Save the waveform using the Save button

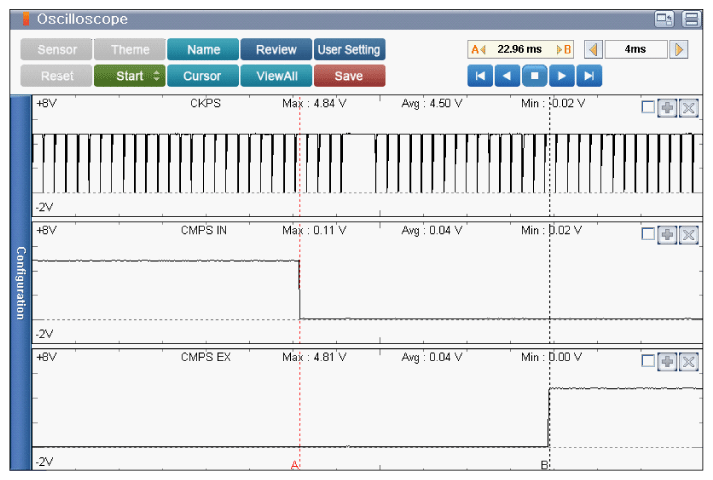[349, 76]
